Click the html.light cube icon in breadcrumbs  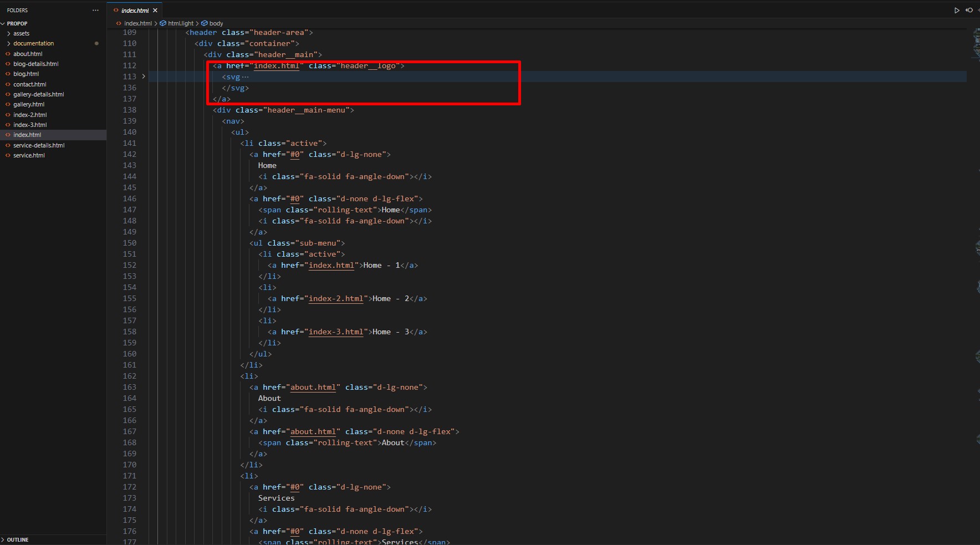point(163,23)
